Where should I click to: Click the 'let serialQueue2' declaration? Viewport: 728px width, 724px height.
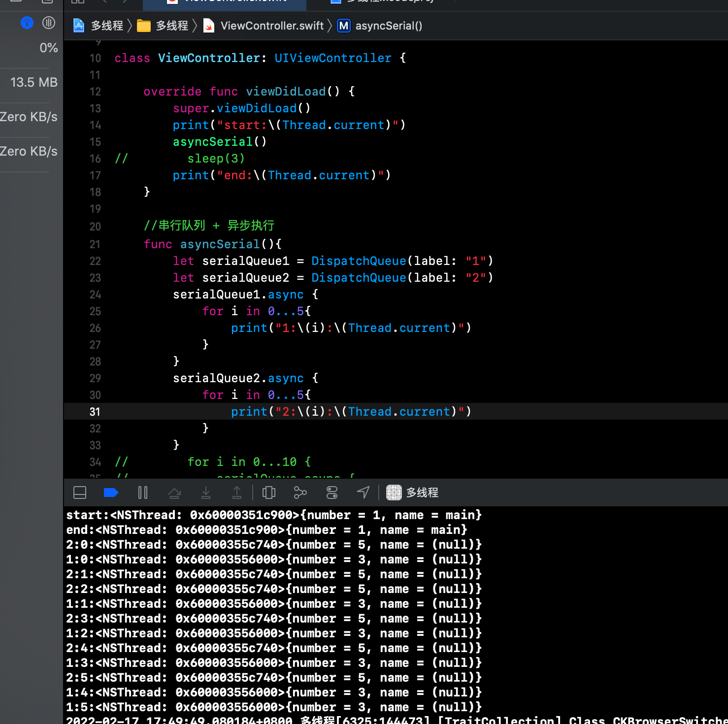coord(333,278)
